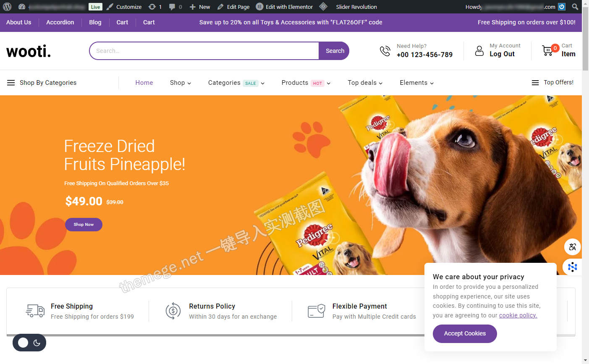Image resolution: width=589 pixels, height=364 pixels.
Task: View pending updates in admin bar
Action: [155, 7]
